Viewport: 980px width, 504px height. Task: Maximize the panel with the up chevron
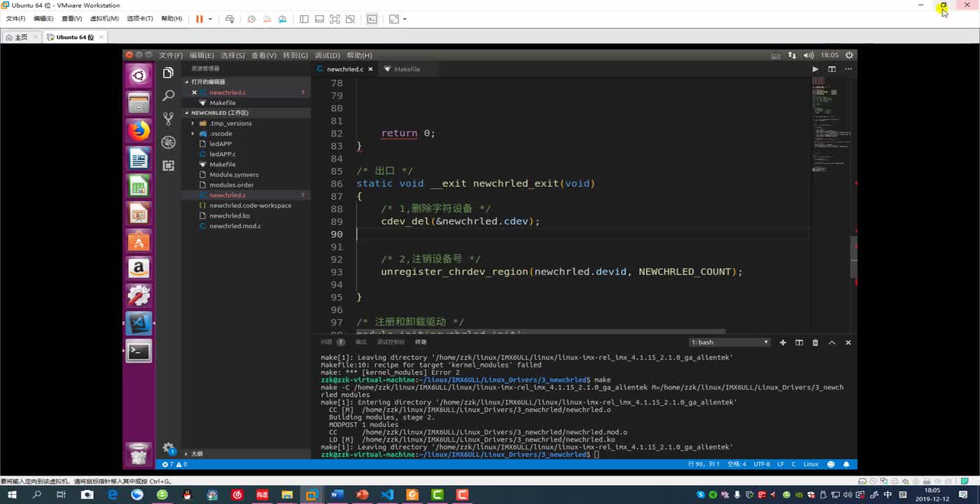pyautogui.click(x=832, y=342)
